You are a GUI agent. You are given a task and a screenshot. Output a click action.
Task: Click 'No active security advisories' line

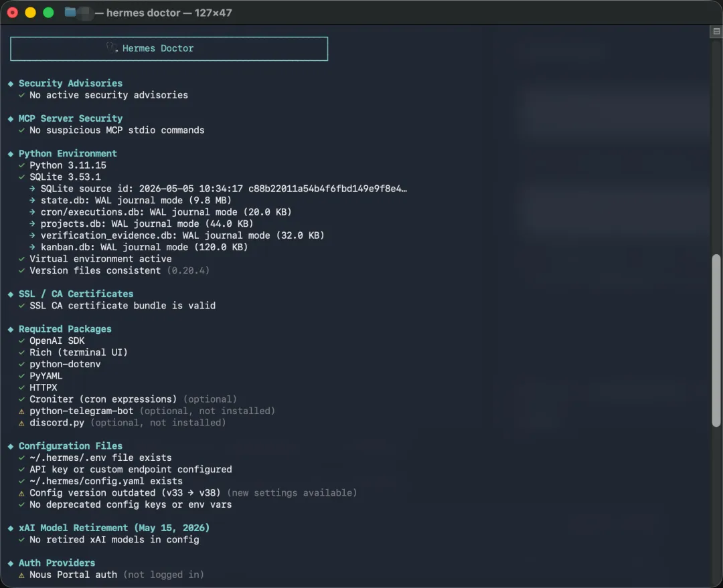(x=109, y=95)
